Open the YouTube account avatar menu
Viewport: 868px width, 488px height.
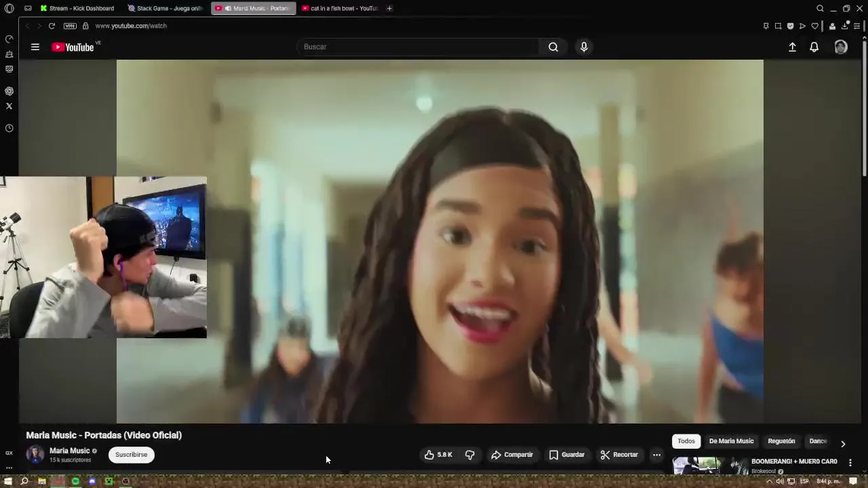point(841,47)
